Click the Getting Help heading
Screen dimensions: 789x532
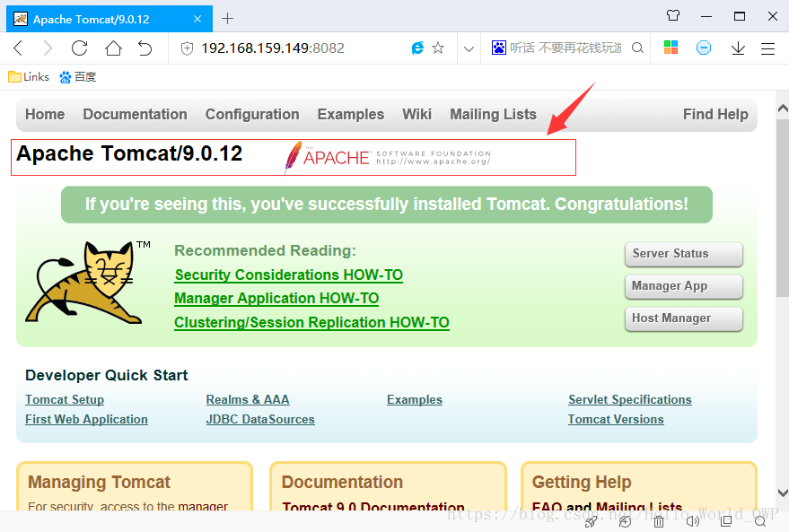coord(582,483)
